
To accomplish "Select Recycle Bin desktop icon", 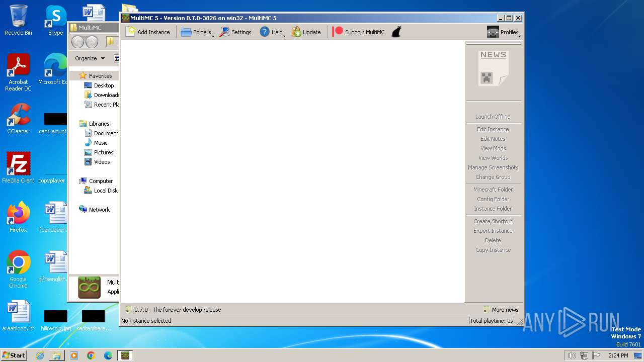I will coord(18,20).
